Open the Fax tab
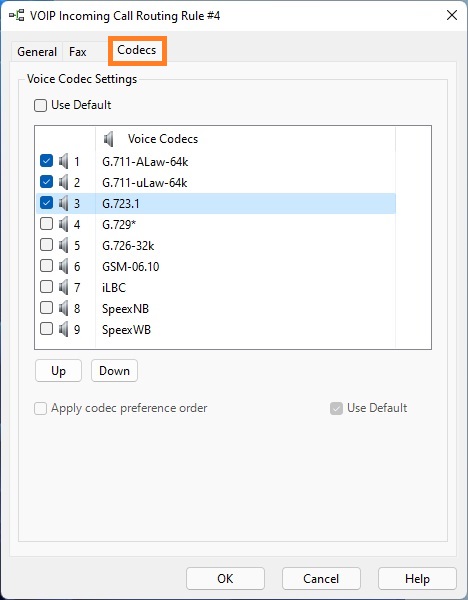 [x=78, y=52]
